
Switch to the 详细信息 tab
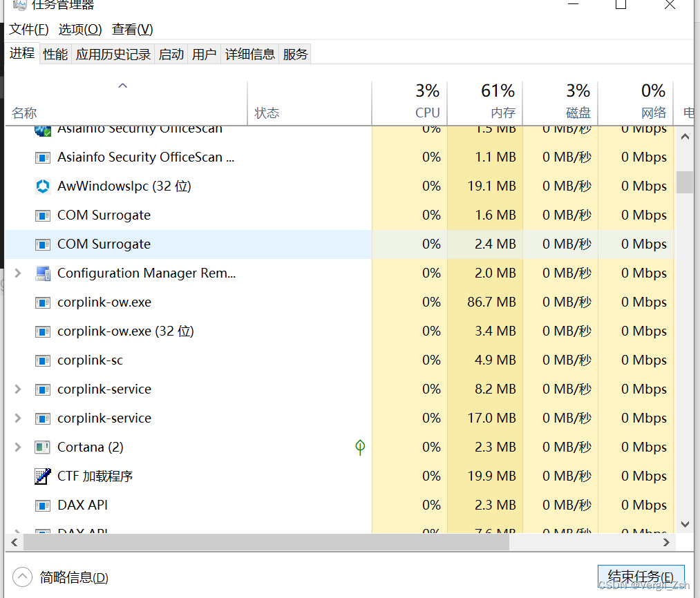tap(250, 54)
